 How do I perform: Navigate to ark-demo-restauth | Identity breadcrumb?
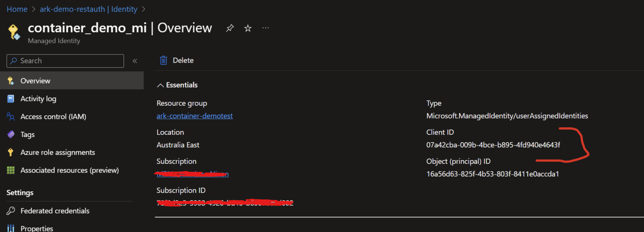(x=88, y=9)
